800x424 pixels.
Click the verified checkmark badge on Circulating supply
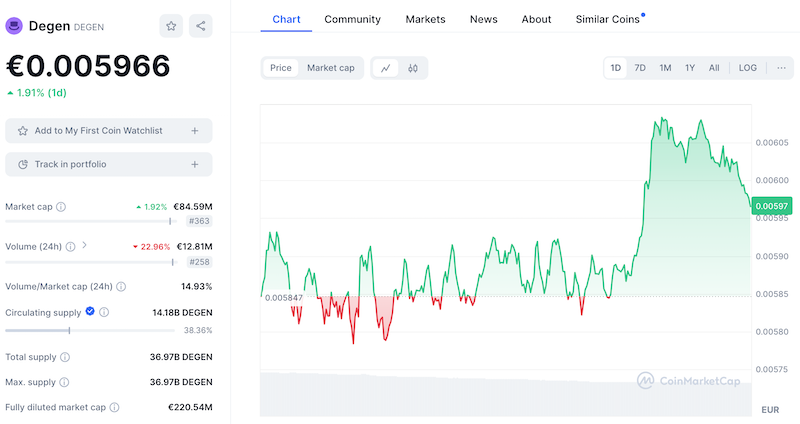tap(90, 311)
